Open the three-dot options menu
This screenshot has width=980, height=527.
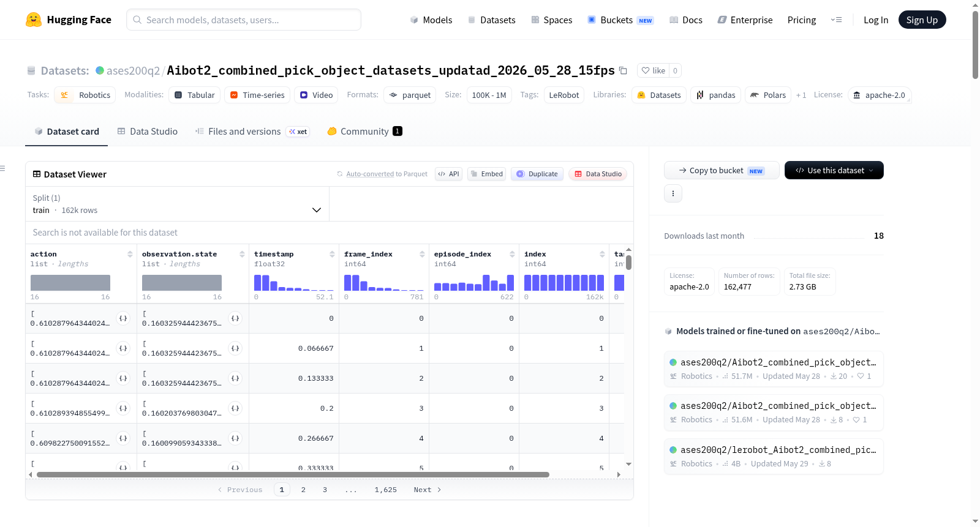(x=673, y=193)
